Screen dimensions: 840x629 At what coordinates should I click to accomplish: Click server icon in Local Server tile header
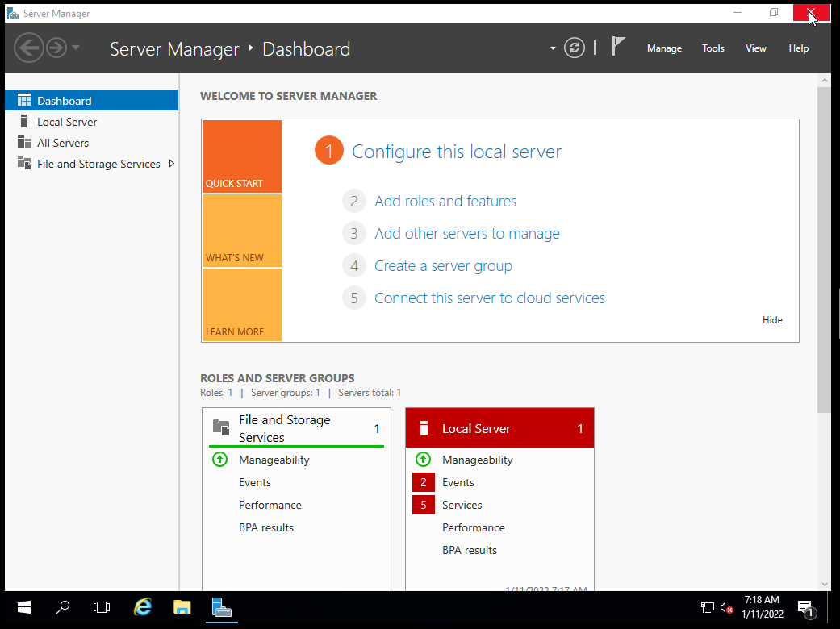[424, 428]
